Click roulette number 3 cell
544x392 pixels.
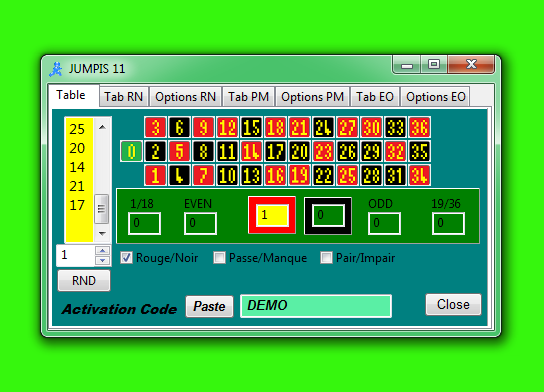[155, 127]
